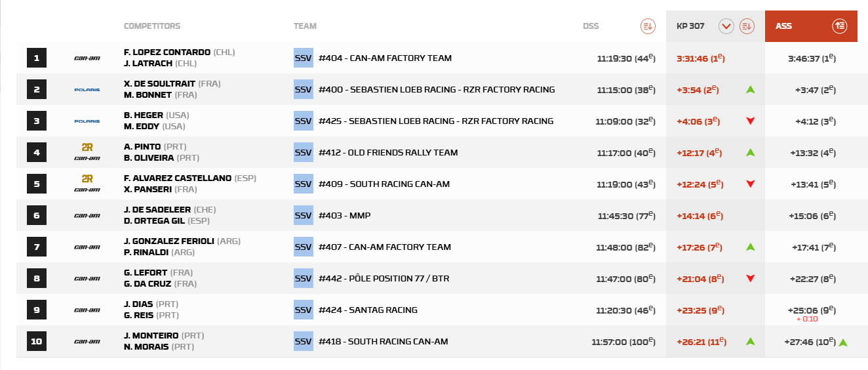
Task: Click the DSS column header label
Action: 591,26
